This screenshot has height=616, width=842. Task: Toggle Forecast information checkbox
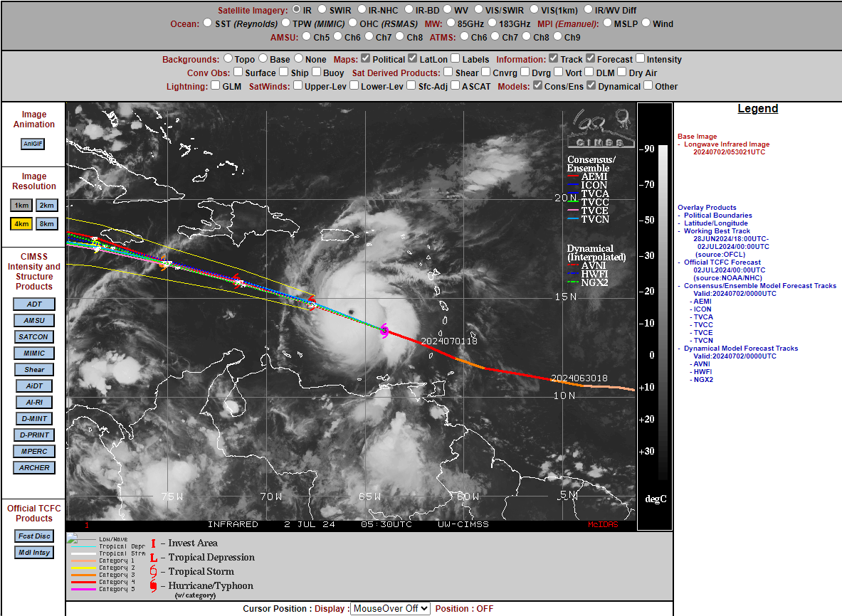(x=590, y=58)
